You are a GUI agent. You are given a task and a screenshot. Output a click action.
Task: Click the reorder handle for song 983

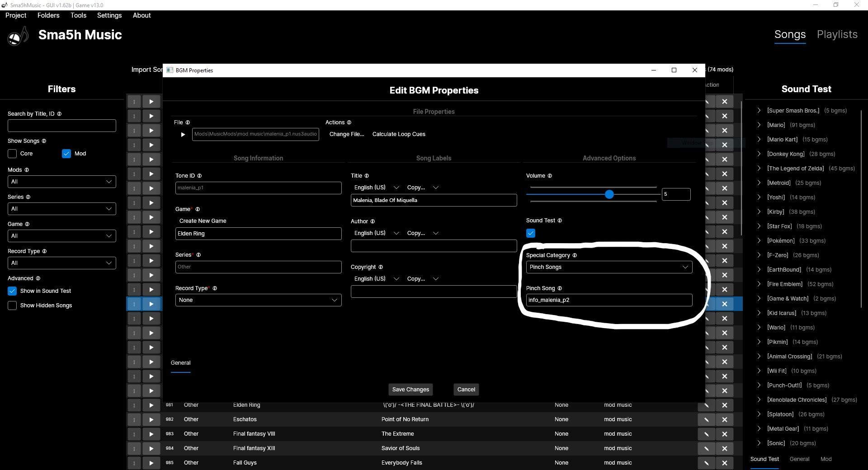click(x=134, y=434)
